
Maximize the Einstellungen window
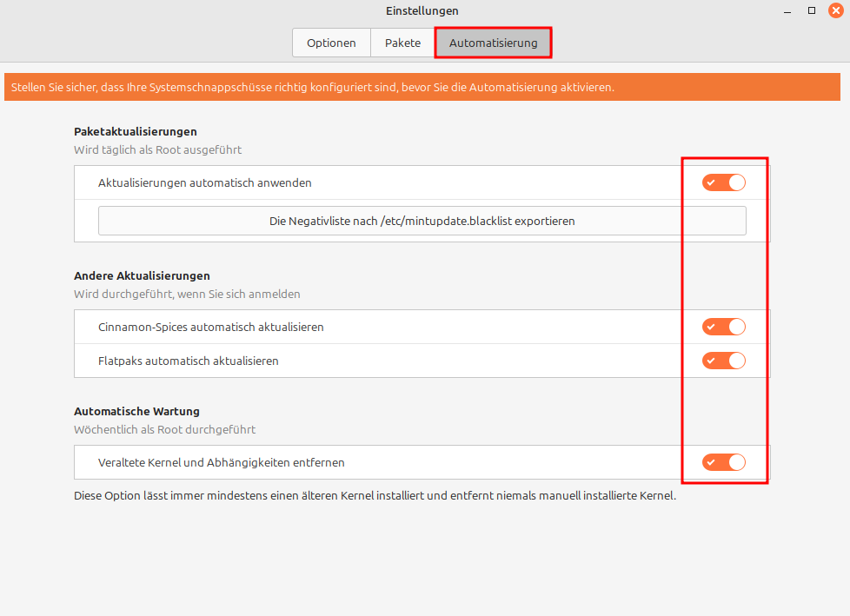click(811, 10)
